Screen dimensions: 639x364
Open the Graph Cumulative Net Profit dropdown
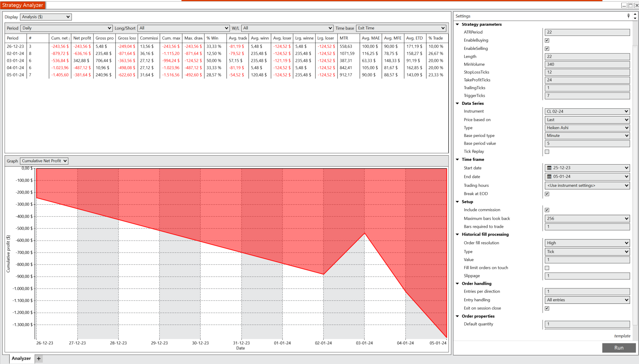[44, 161]
